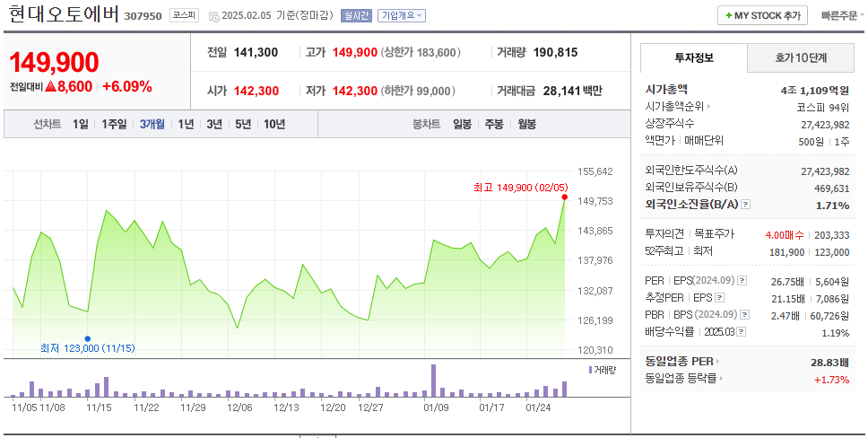Select the 1년 line chart range

186,124
